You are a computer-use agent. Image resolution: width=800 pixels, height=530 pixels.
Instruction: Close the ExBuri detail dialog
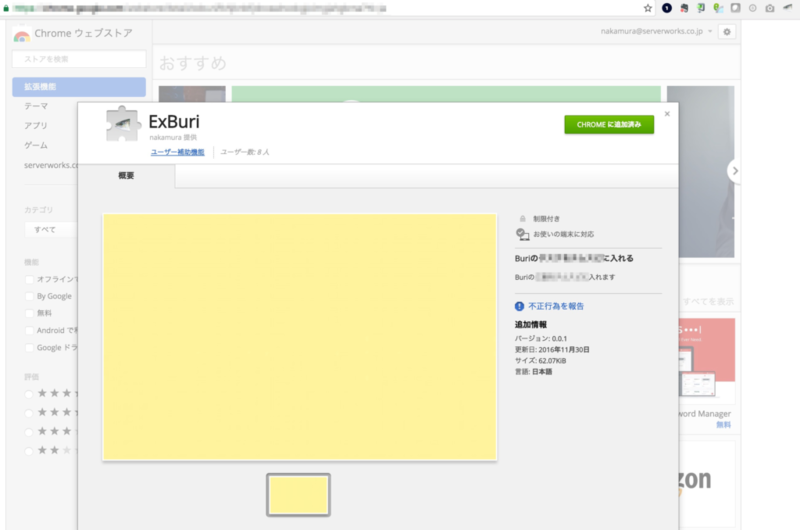pyautogui.click(x=667, y=114)
